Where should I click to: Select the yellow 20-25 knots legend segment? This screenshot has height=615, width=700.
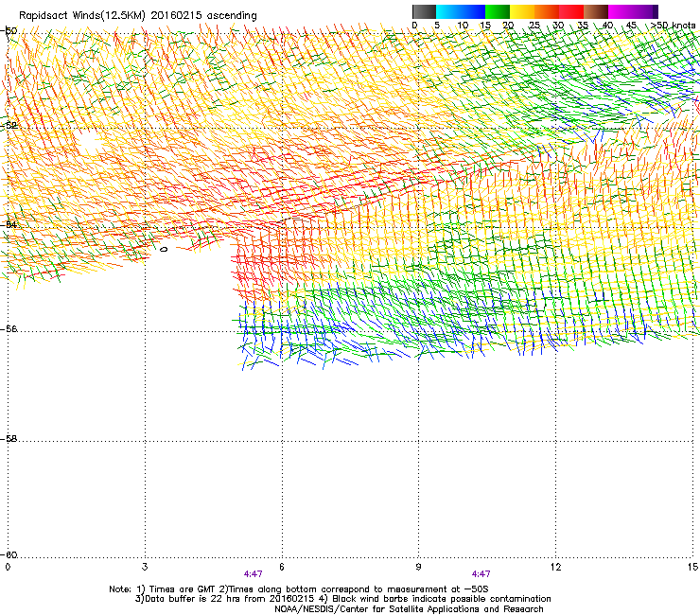522,11
